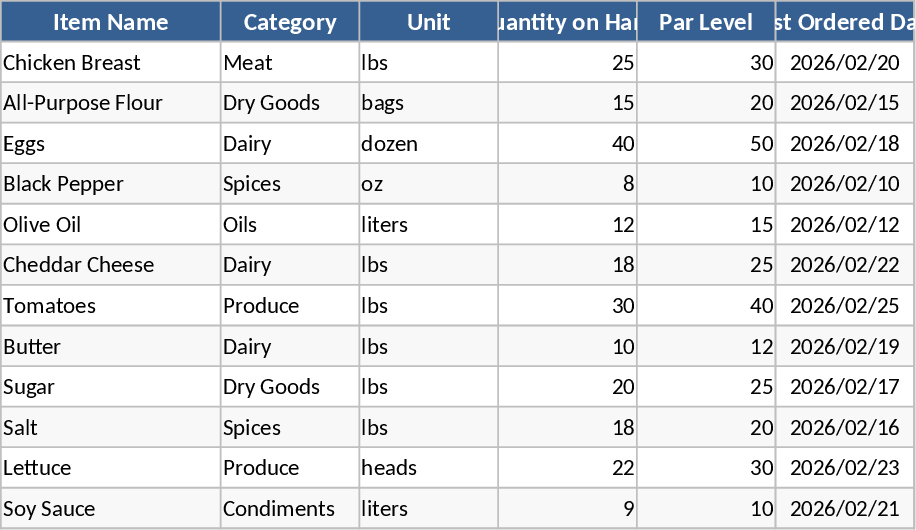Viewport: 916px width, 530px height.
Task: Click the Chicken Breast cell
Action: (110, 63)
